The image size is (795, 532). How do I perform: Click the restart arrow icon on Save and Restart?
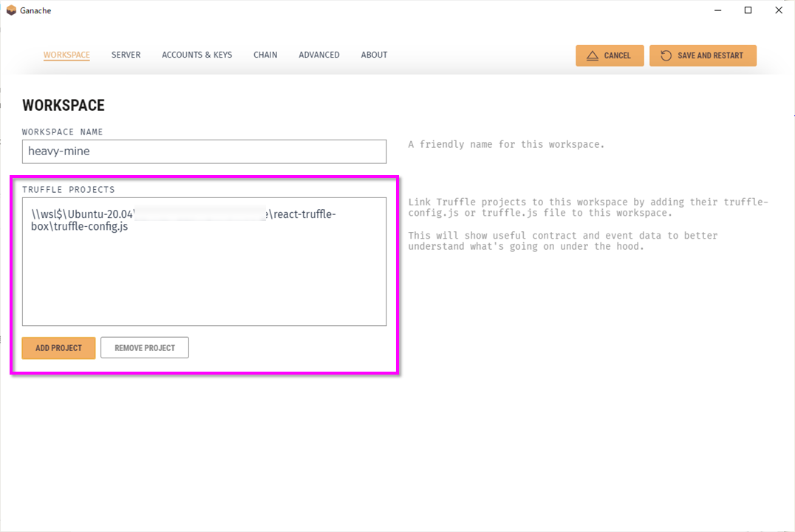[666, 56]
